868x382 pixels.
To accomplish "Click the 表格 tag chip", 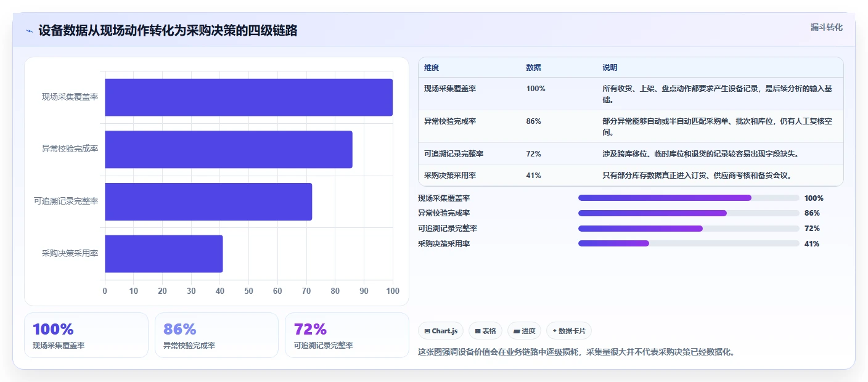I will [x=486, y=331].
